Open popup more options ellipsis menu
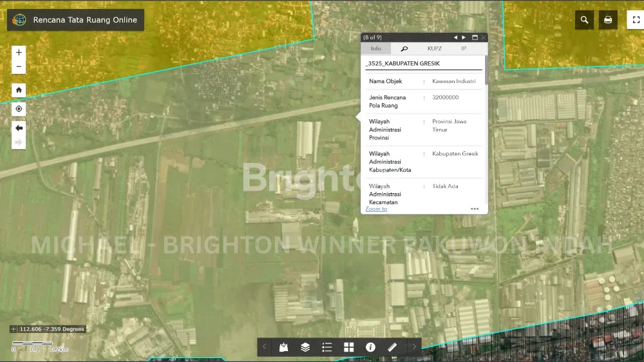Image resolution: width=644 pixels, height=362 pixels. pos(475,209)
